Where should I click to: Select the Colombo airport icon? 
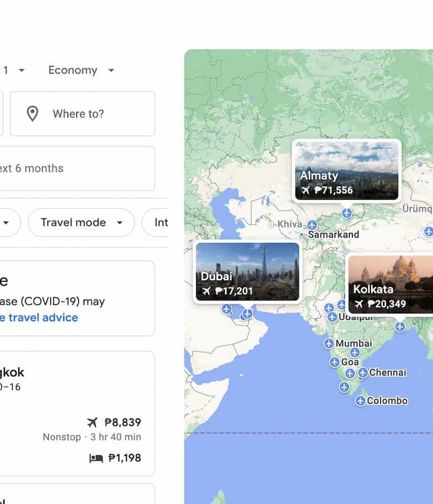click(360, 401)
